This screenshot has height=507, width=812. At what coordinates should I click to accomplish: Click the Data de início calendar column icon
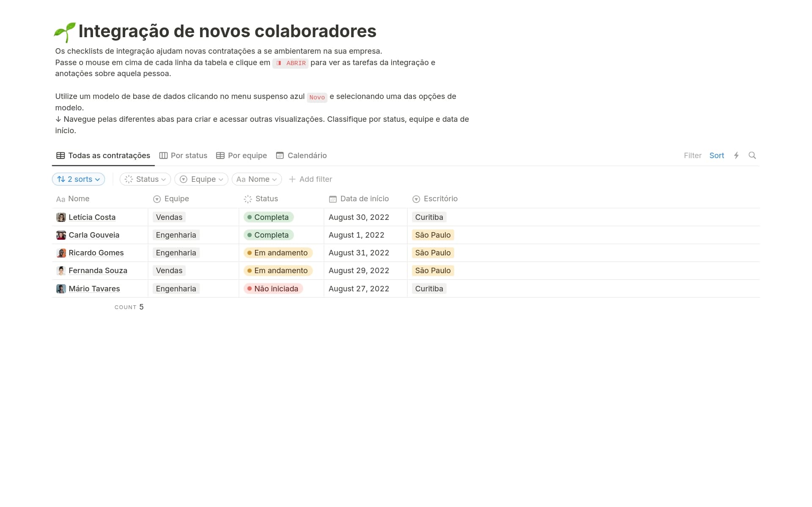click(x=333, y=199)
